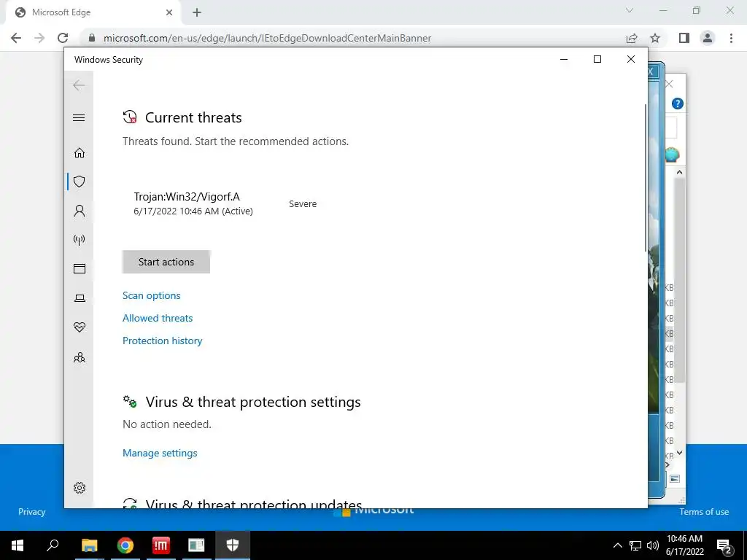
Task: Open Device performance & health heart icon
Action: click(80, 327)
